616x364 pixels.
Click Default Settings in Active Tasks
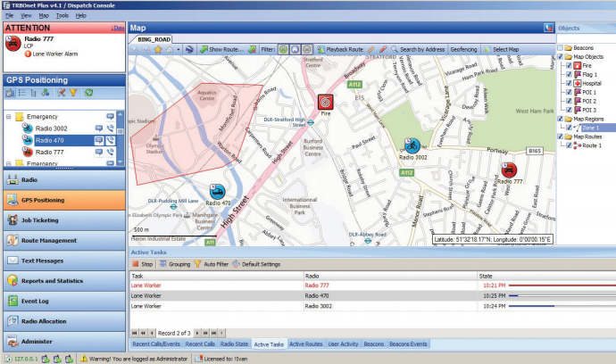click(x=256, y=264)
